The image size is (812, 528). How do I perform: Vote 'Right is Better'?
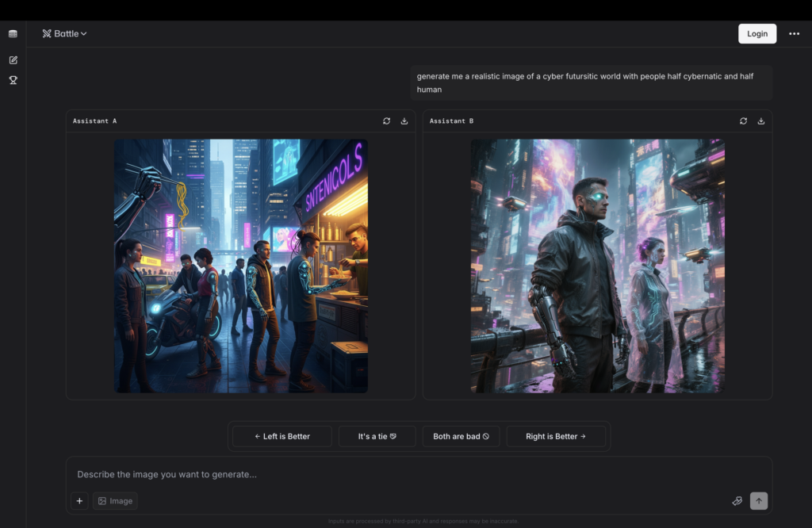557,436
